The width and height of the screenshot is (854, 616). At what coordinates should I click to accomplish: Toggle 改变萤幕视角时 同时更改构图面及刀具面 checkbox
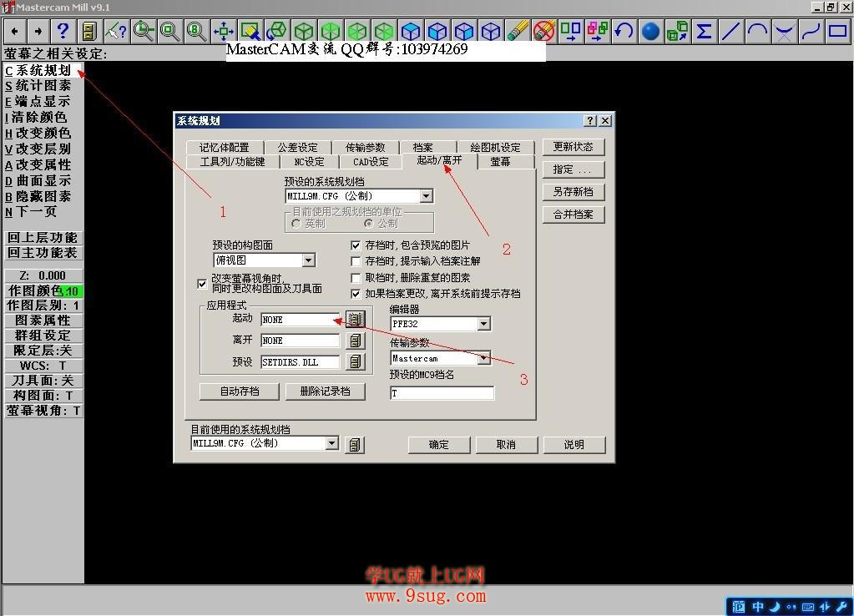coord(202,284)
